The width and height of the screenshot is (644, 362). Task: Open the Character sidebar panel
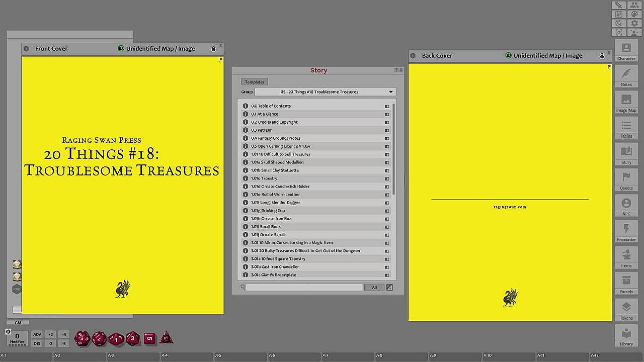[626, 51]
